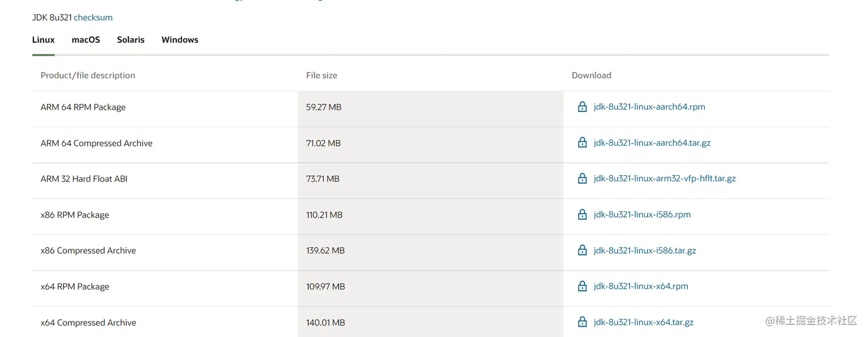Screen dimensions: 868x337
Task: Download jdk-8u321-linux-aarch64.rpm
Action: [649, 107]
